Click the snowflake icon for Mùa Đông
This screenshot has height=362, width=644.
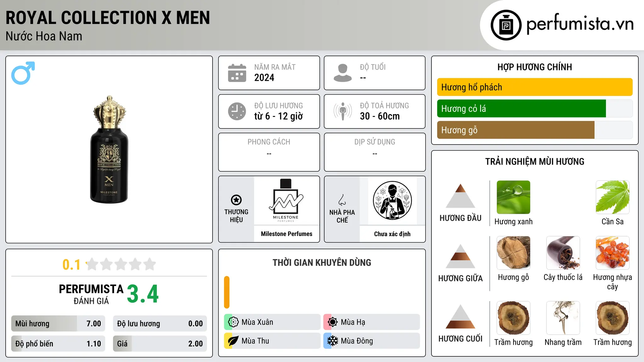coord(332,341)
